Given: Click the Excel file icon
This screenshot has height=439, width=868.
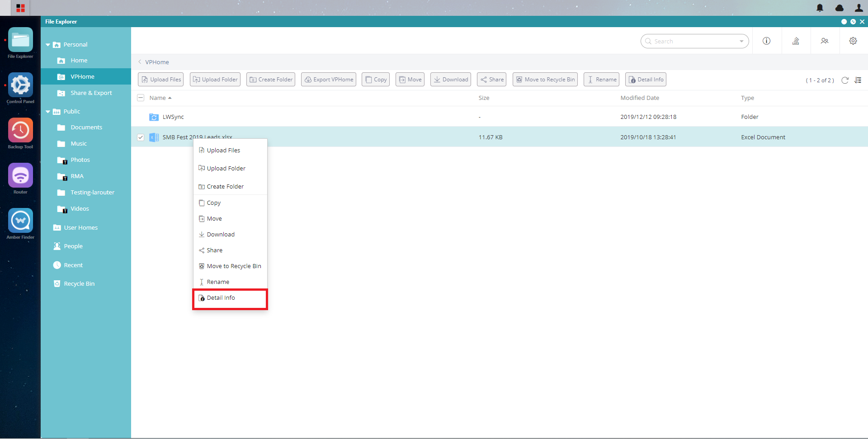Looking at the screenshot, I should pyautogui.click(x=154, y=137).
